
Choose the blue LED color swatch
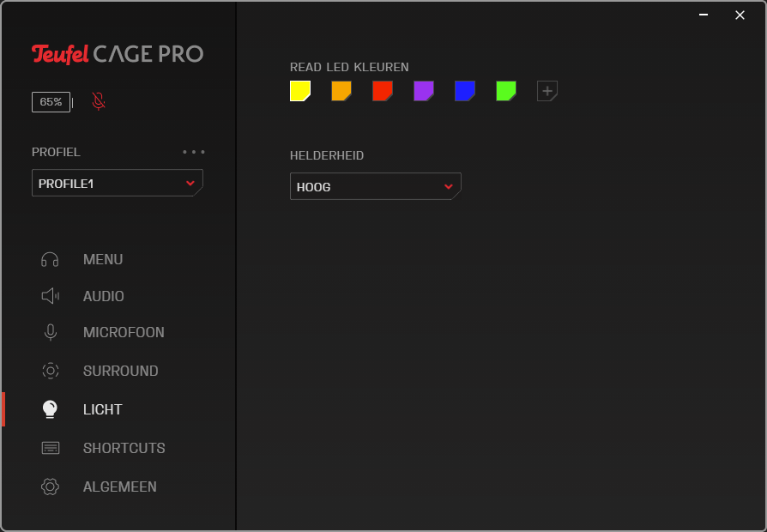465,91
